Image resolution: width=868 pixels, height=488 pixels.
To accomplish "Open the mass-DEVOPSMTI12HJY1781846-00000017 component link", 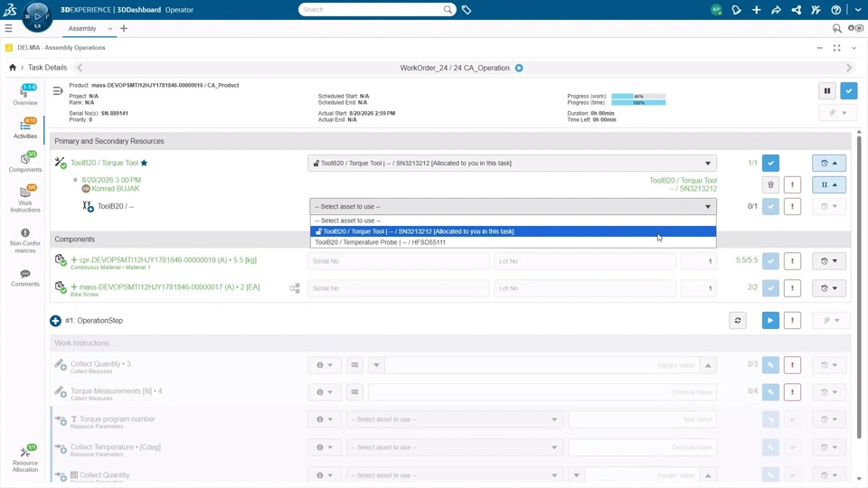I will coord(169,287).
